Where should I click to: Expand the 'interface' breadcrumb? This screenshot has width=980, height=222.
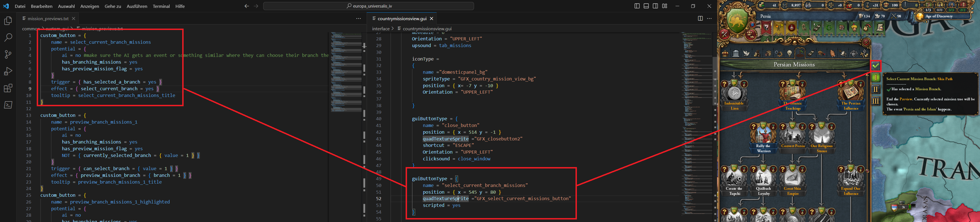click(x=381, y=29)
